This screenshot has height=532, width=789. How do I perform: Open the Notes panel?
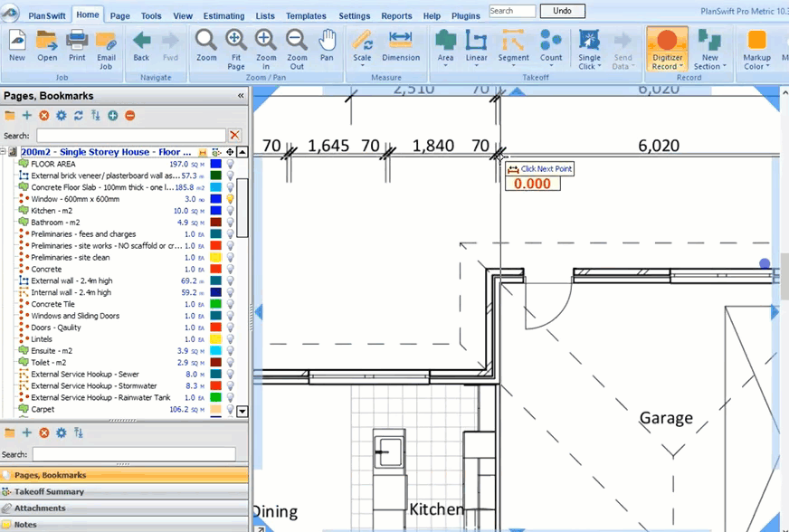coord(124,525)
